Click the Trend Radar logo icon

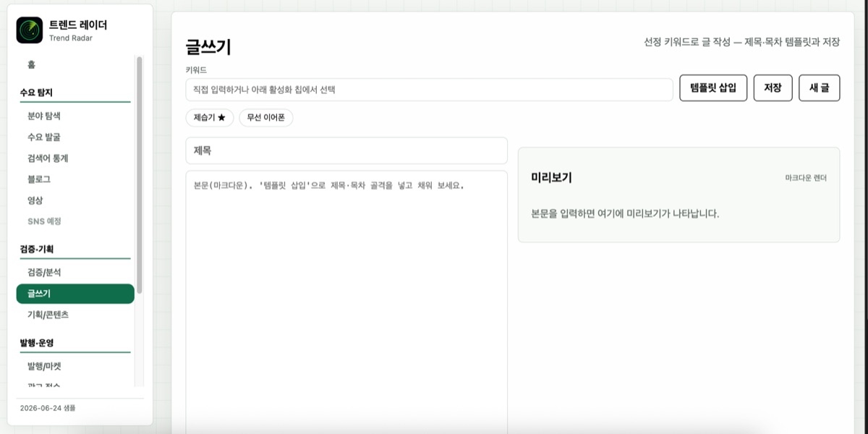tap(30, 30)
